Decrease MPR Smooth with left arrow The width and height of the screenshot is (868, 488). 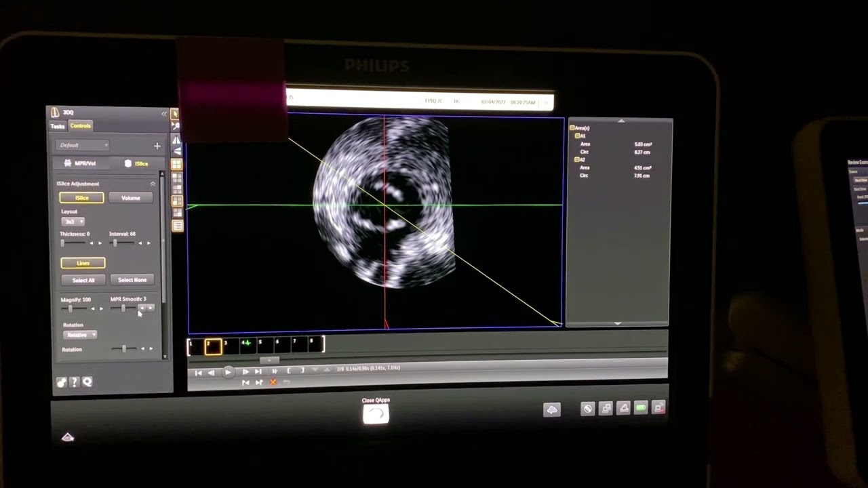coord(141,308)
